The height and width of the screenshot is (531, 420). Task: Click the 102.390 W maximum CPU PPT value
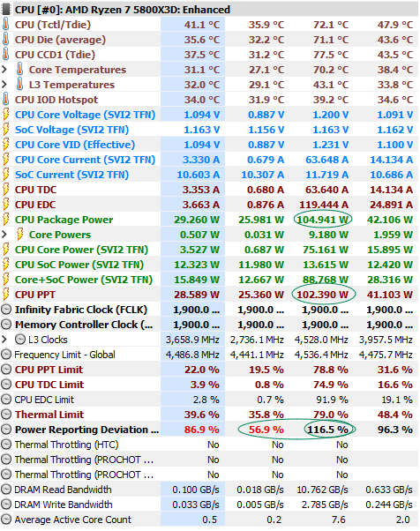click(x=322, y=295)
